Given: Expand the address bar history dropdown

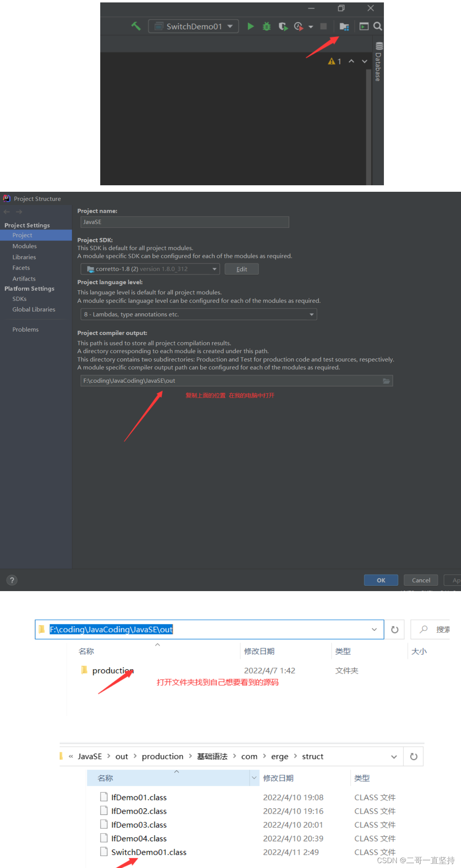Looking at the screenshot, I should (x=374, y=629).
